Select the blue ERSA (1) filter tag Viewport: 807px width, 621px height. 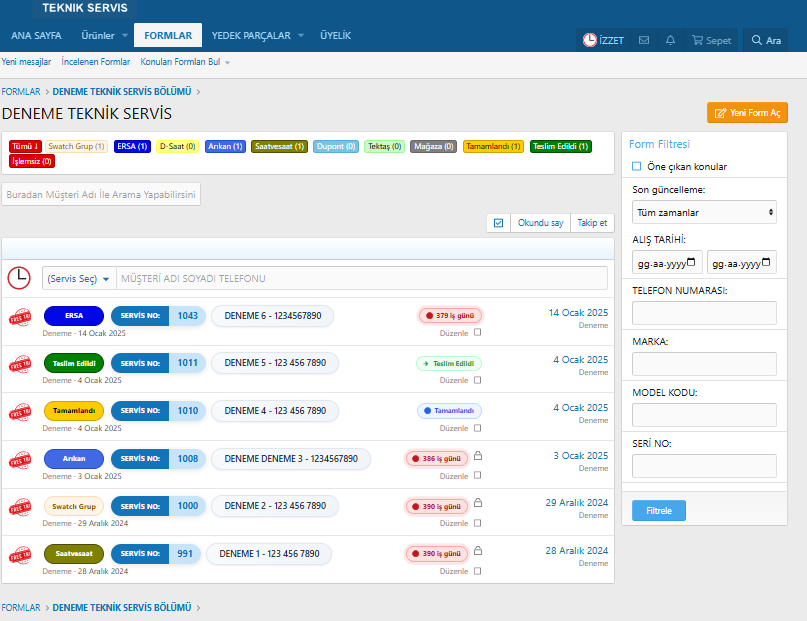pos(132,147)
